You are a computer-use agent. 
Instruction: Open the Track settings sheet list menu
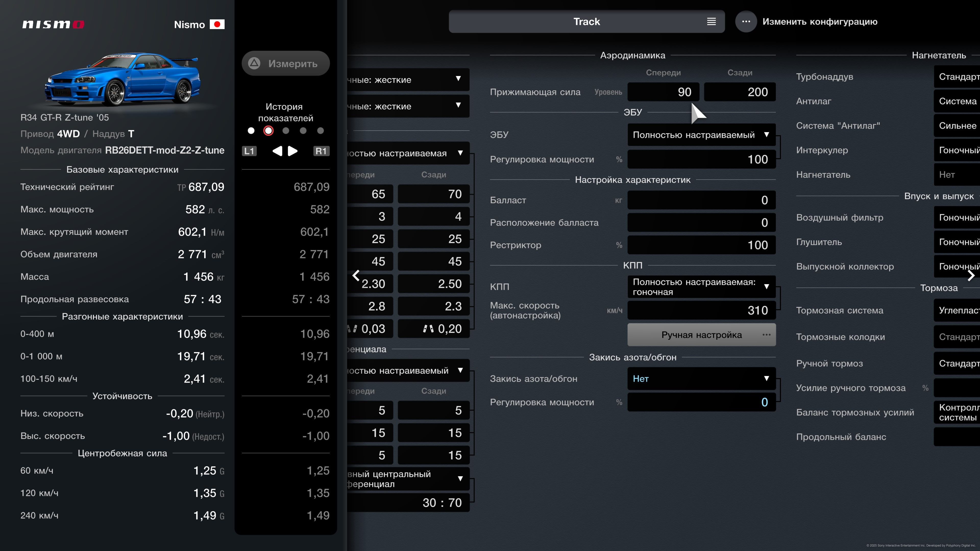pos(711,22)
